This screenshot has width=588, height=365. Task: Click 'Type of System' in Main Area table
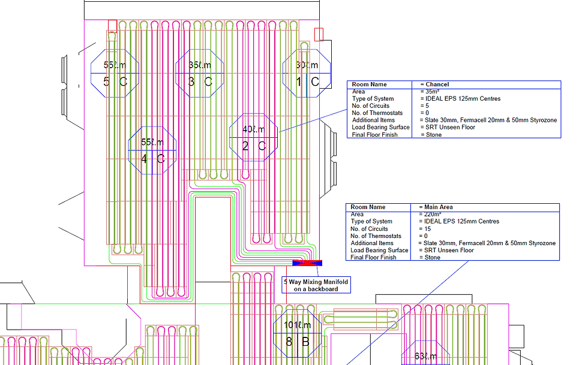(x=371, y=221)
